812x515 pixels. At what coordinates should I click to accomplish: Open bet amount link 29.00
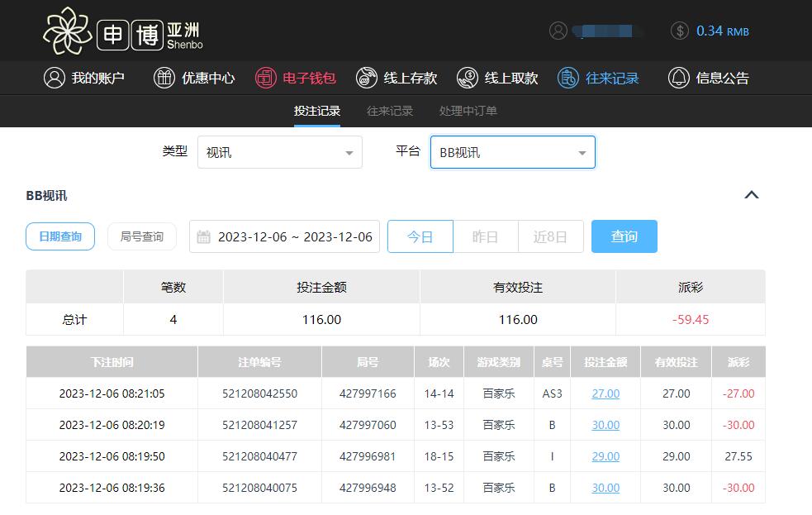pyautogui.click(x=605, y=456)
